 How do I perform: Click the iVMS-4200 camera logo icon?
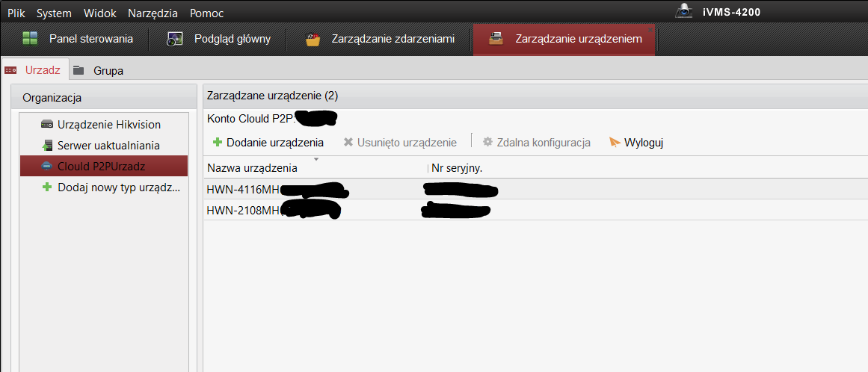[685, 10]
